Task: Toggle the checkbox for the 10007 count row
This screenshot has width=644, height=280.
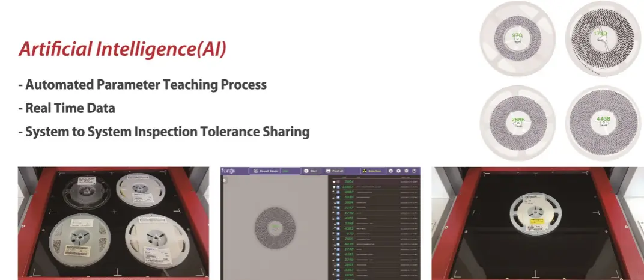Action: tap(338, 187)
